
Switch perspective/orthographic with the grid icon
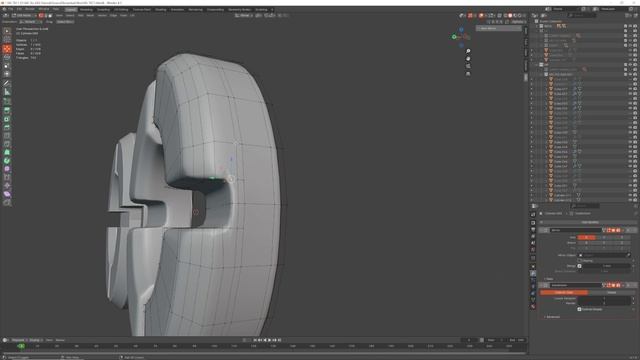(468, 74)
